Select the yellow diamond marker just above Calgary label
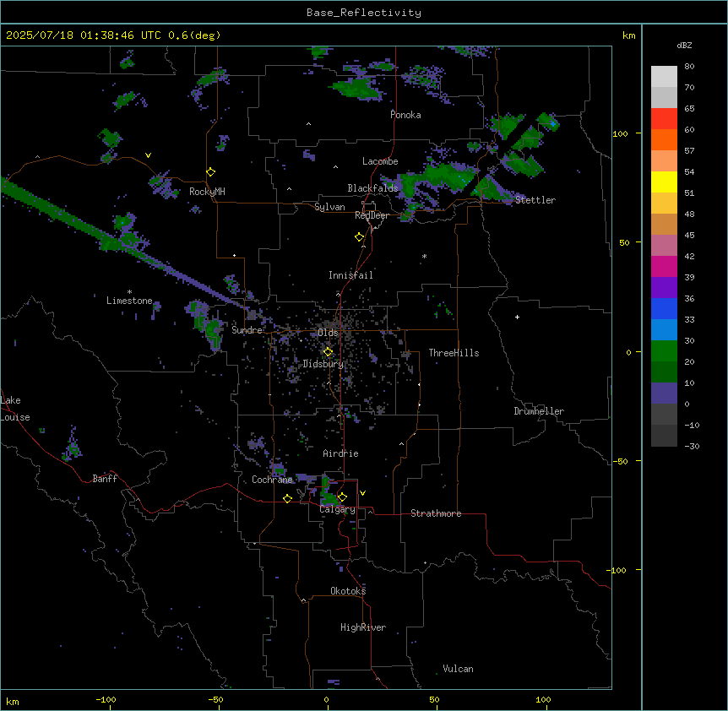Viewport: 728px width, 711px height. tap(342, 497)
